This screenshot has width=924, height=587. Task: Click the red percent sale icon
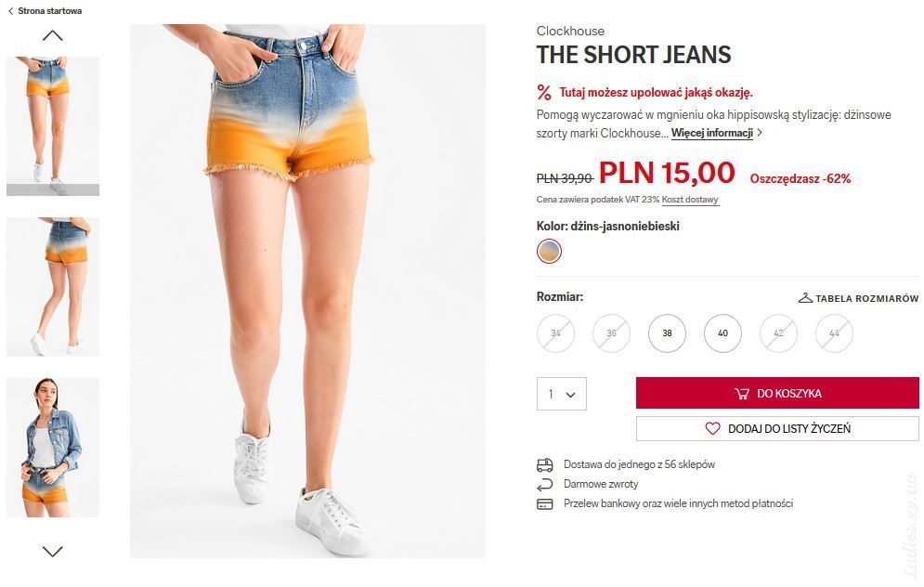coord(544,93)
